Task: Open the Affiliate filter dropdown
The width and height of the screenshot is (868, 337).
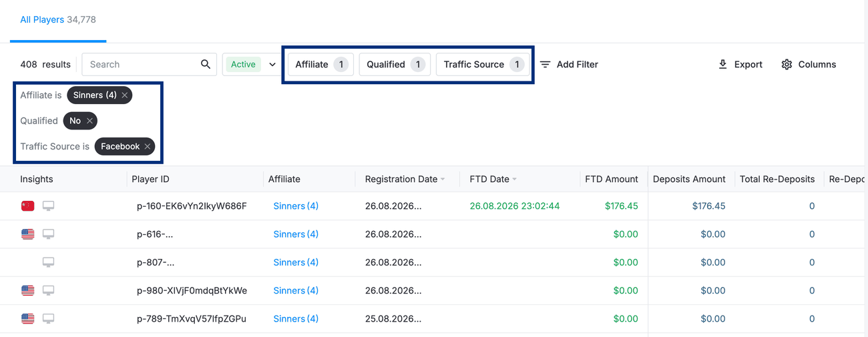Action: click(x=320, y=64)
